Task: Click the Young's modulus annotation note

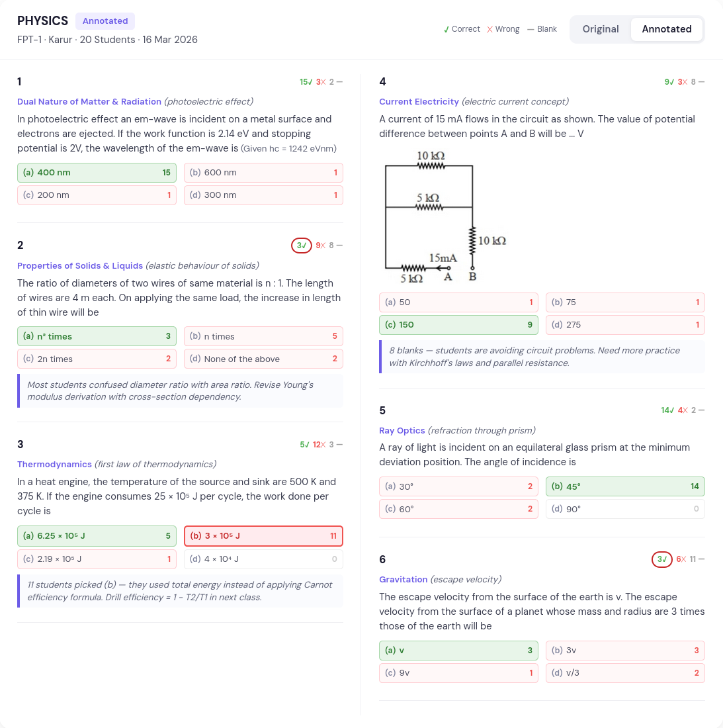Action: click(180, 391)
